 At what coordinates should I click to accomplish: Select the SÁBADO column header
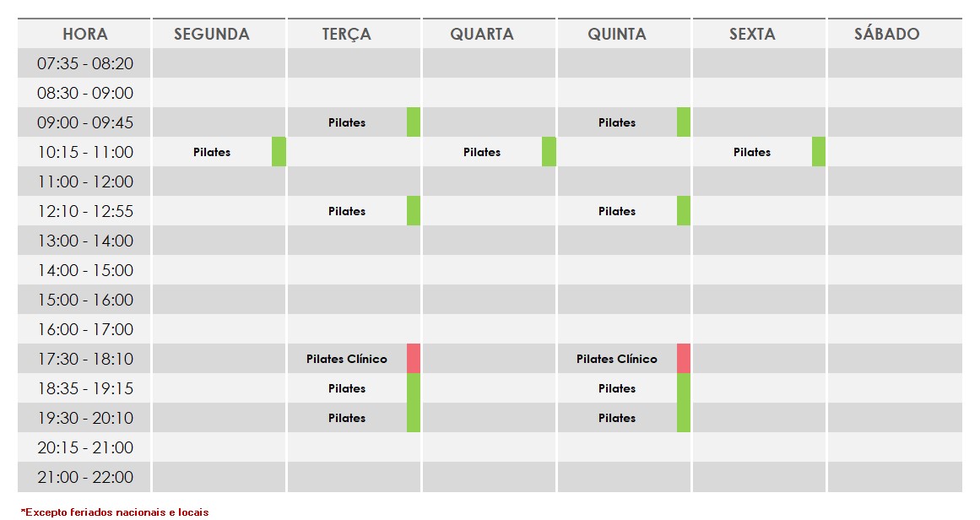[x=886, y=35]
